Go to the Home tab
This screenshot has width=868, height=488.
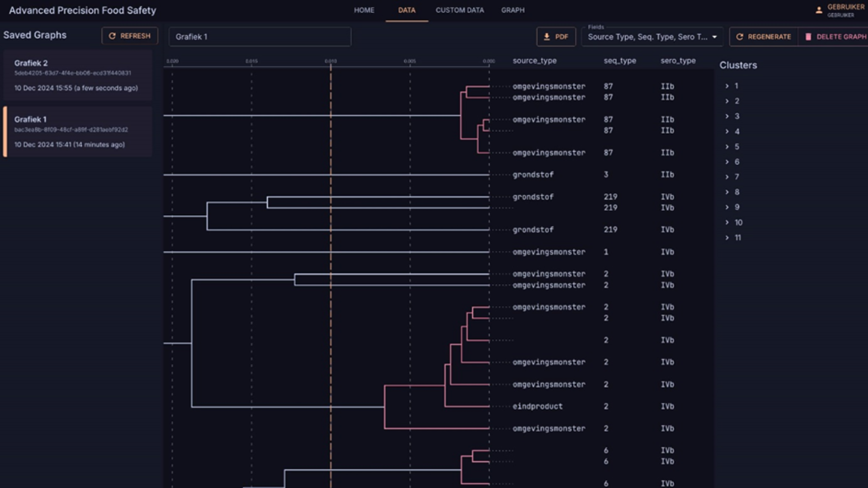coord(364,10)
